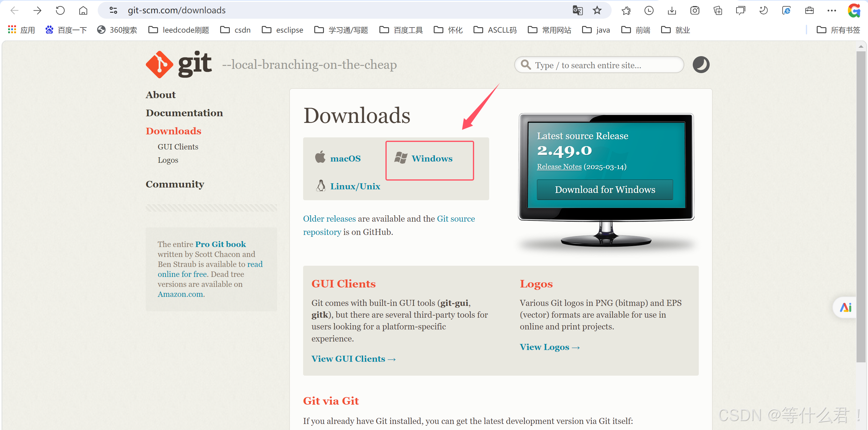Open the Documentation nav item
This screenshot has width=868, height=430.
point(184,113)
